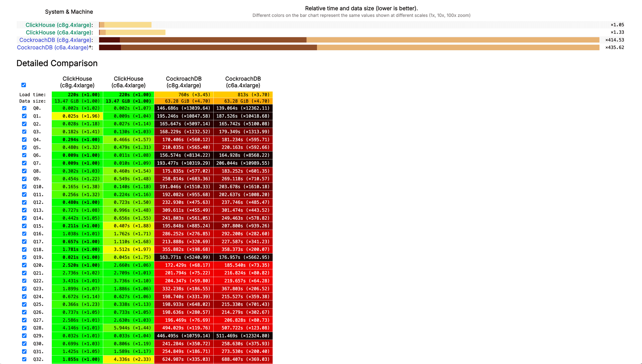The height and width of the screenshot is (364, 642).
Task: Click the CockroachDB c8g Q29 result cell
Action: pos(184,336)
